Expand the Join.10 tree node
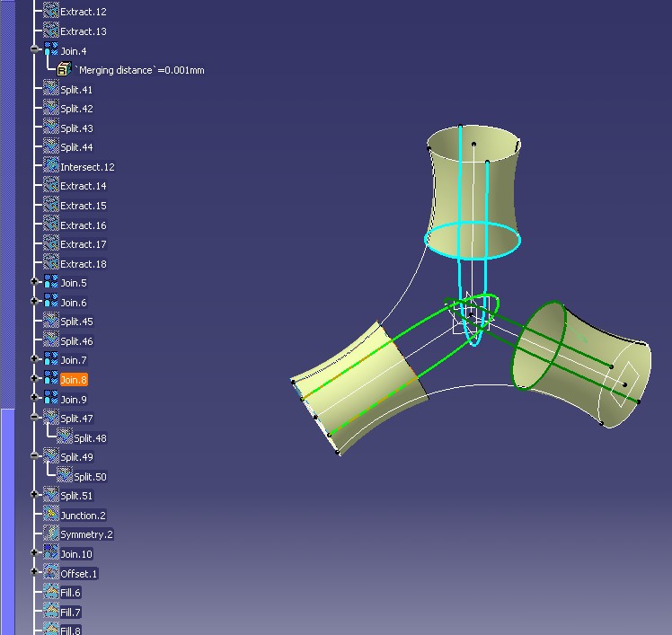This screenshot has width=672, height=635. tap(34, 552)
